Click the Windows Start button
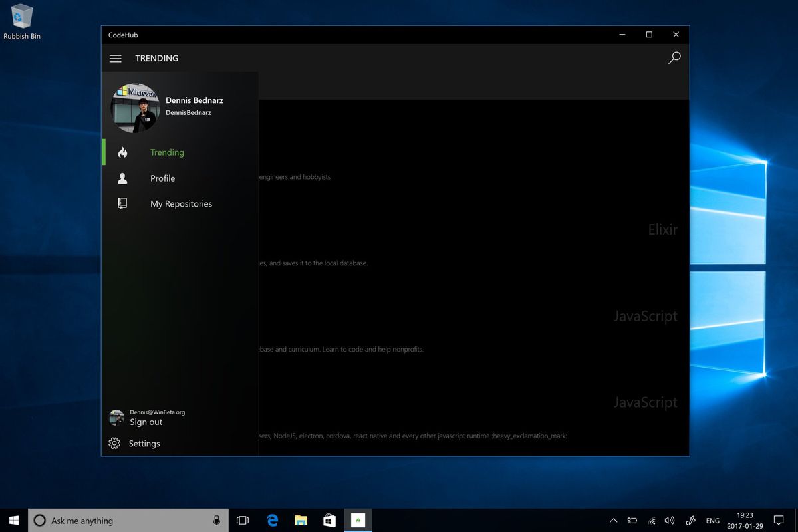The width and height of the screenshot is (798, 532). coord(13,520)
